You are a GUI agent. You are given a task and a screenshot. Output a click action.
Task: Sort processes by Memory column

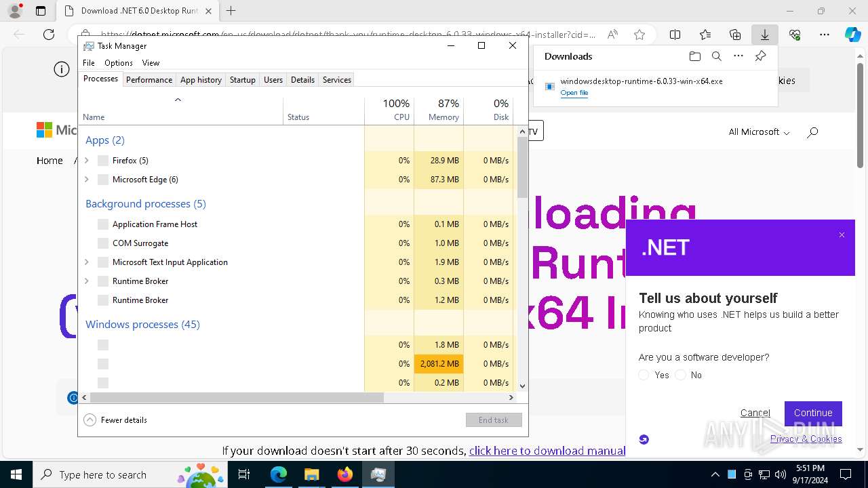pos(439,110)
